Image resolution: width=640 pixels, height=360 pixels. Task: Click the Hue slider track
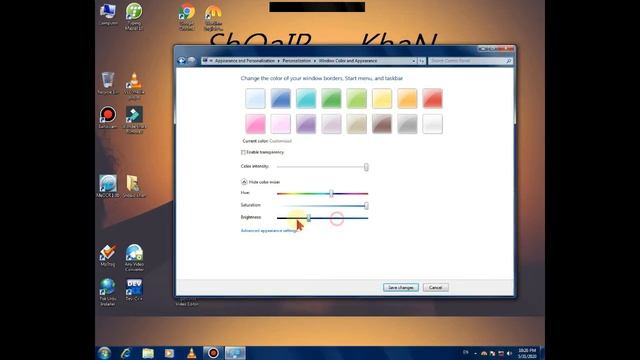pyautogui.click(x=322, y=193)
